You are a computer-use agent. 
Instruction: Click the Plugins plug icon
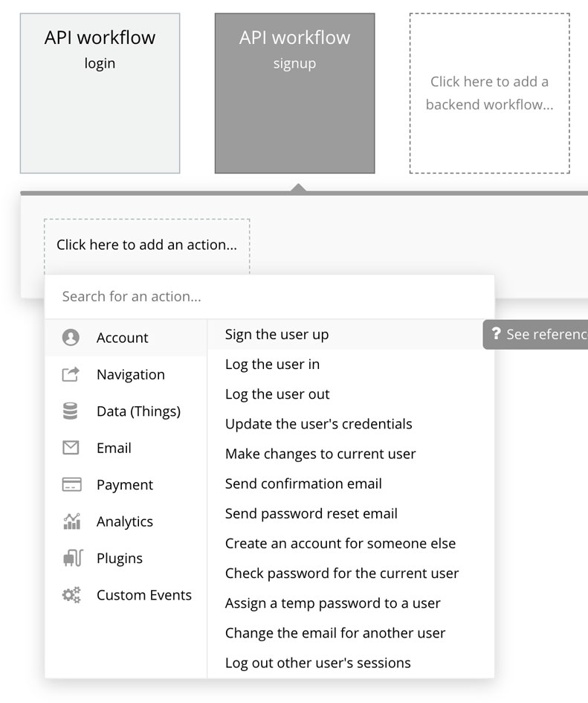coord(71,558)
